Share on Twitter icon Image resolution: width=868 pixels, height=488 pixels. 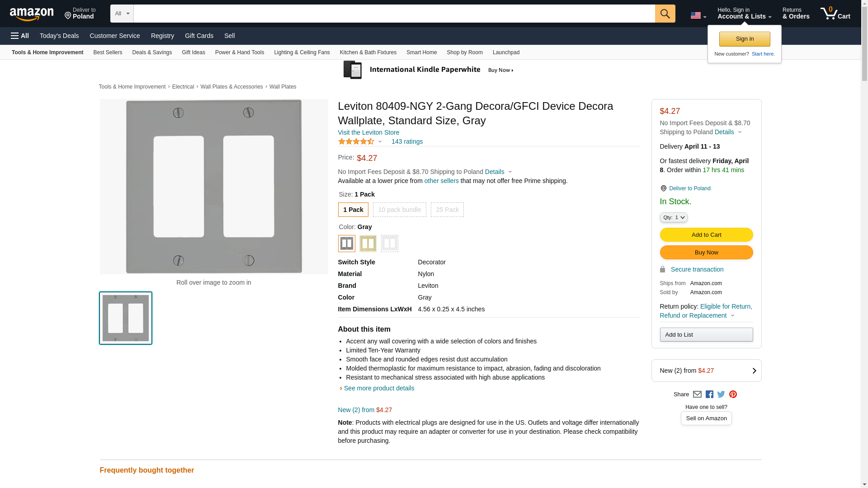point(721,394)
